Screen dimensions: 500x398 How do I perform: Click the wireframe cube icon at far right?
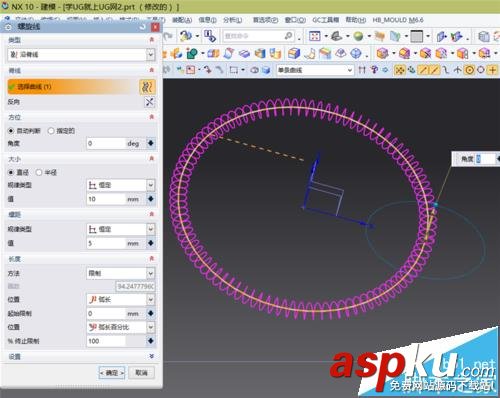pos(484,36)
